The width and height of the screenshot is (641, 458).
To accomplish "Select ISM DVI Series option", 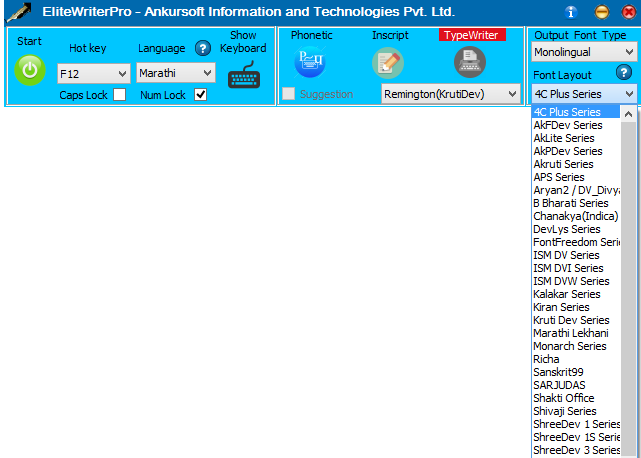I will pos(576,268).
